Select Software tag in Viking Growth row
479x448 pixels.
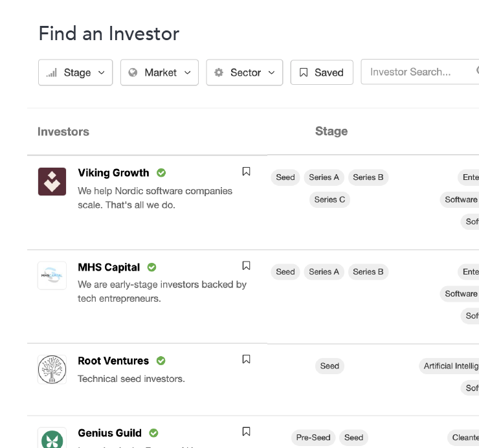point(460,199)
